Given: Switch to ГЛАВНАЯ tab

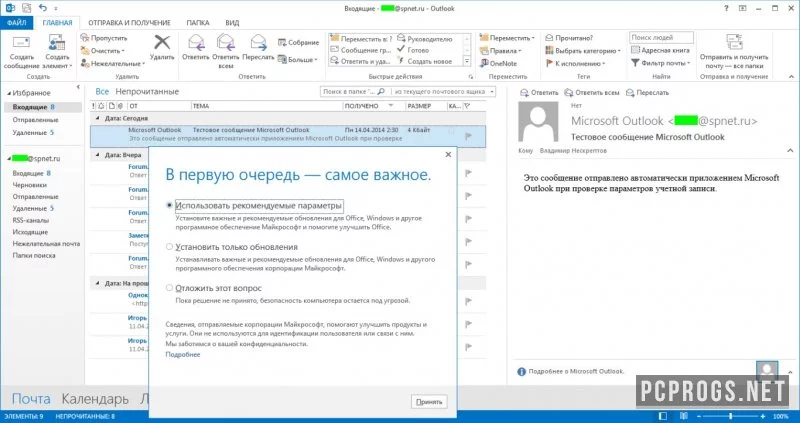Looking at the screenshot, I should tap(58, 23).
